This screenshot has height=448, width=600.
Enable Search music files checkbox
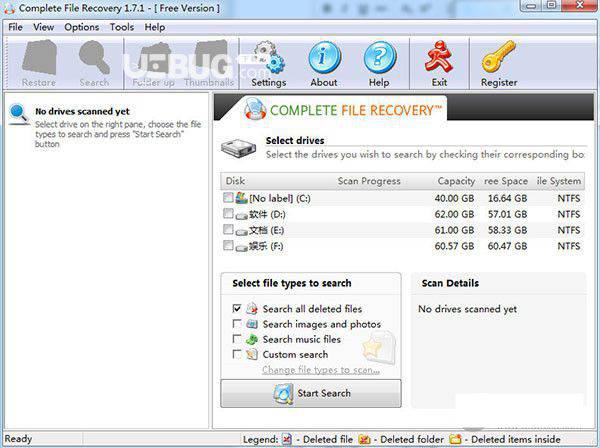(237, 339)
